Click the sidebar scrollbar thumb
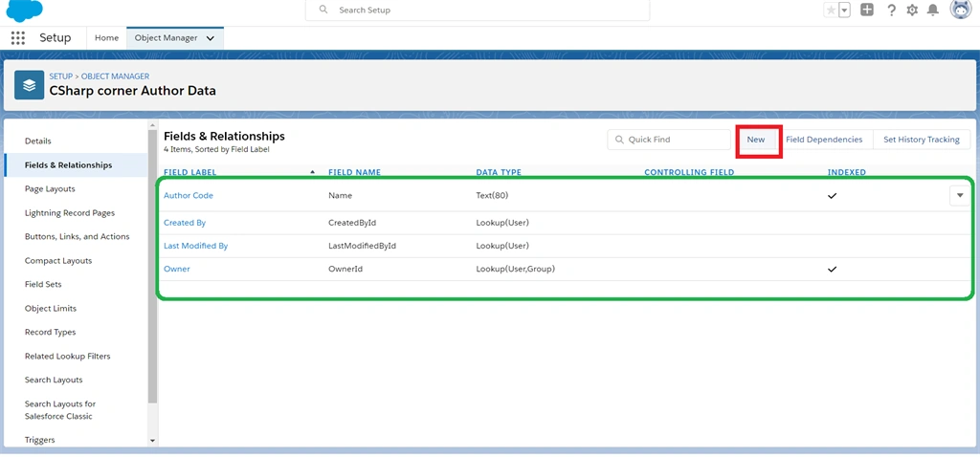The width and height of the screenshot is (980, 457). pyautogui.click(x=152, y=267)
